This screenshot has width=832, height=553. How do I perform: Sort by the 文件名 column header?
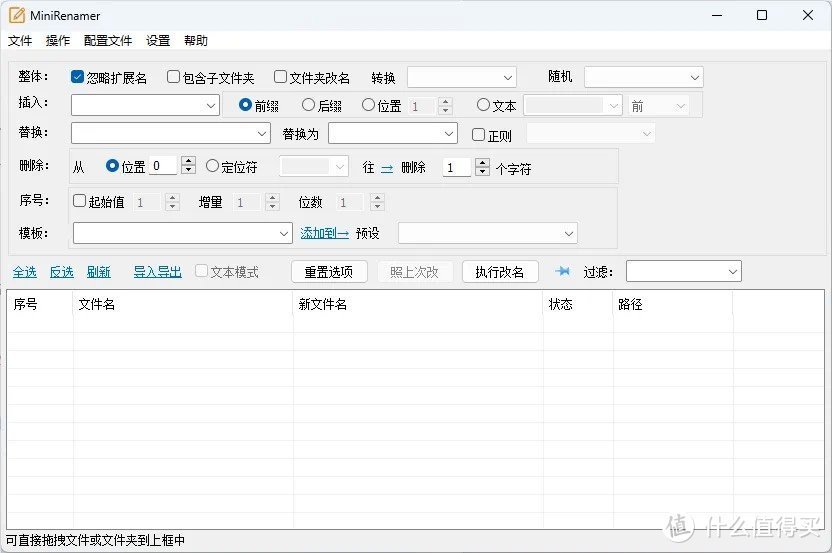(x=183, y=304)
